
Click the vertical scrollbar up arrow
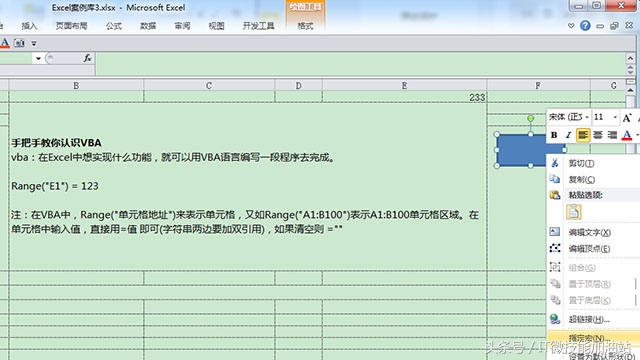coord(631,90)
